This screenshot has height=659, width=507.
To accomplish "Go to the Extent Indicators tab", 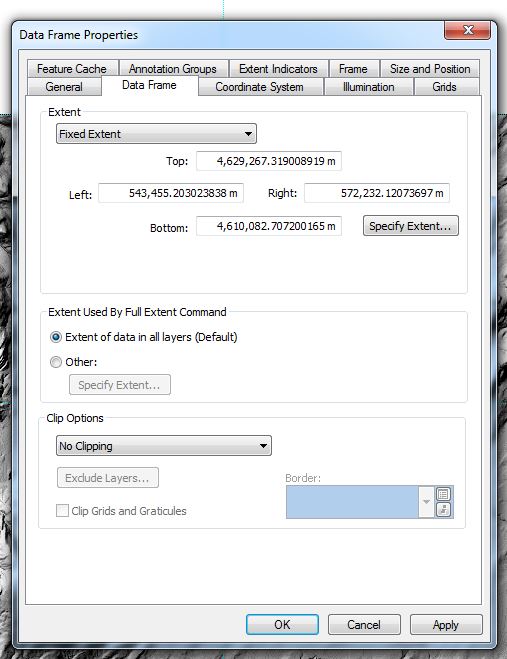I will [x=278, y=69].
